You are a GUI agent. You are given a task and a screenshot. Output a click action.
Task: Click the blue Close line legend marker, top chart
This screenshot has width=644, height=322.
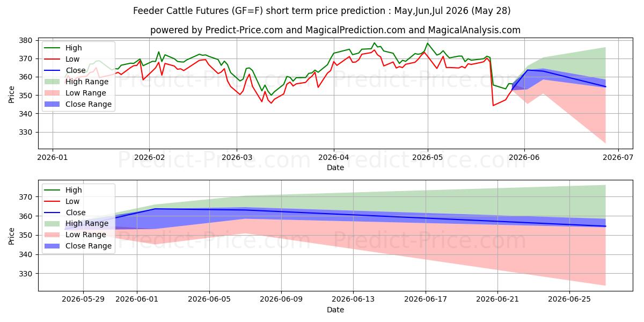[x=53, y=70]
